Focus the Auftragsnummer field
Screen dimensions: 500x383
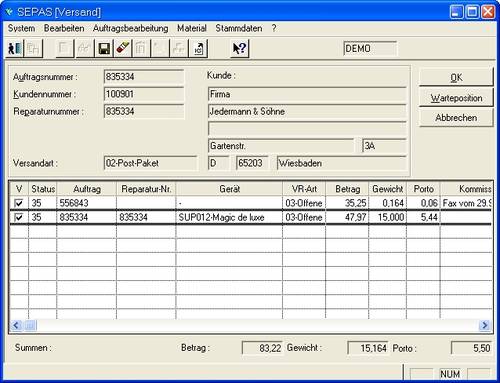tap(144, 77)
